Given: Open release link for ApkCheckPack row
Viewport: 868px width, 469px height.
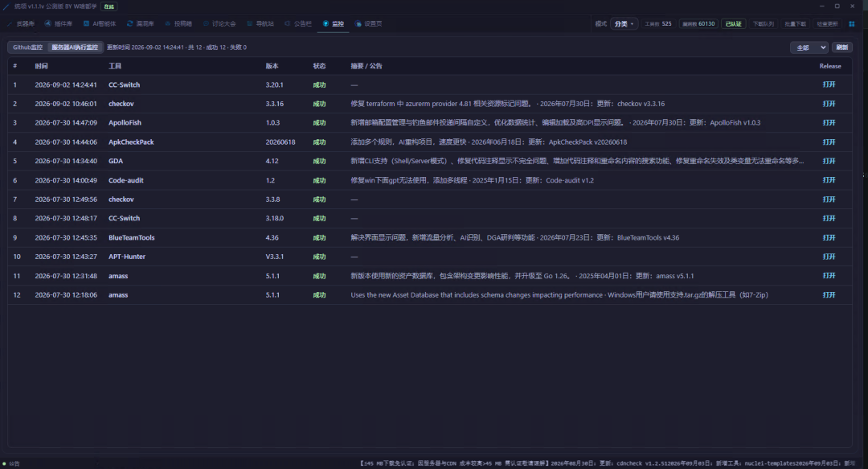Looking at the screenshot, I should [x=829, y=142].
